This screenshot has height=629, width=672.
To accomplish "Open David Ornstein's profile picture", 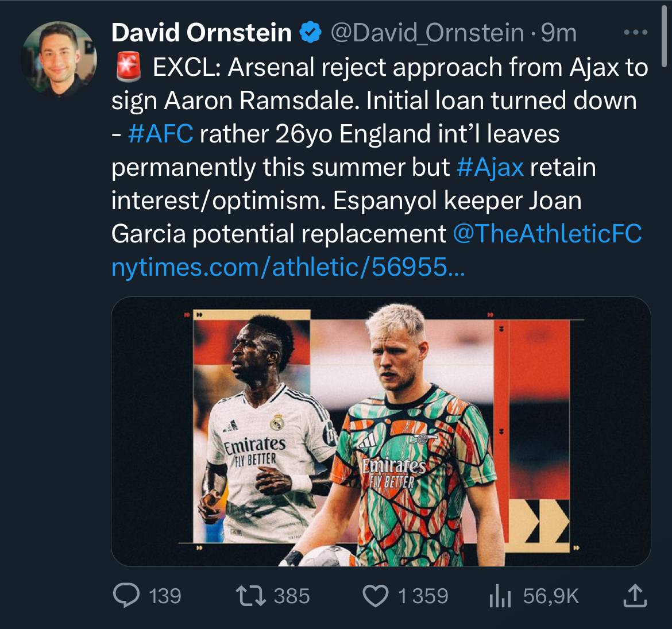I will coord(59,59).
